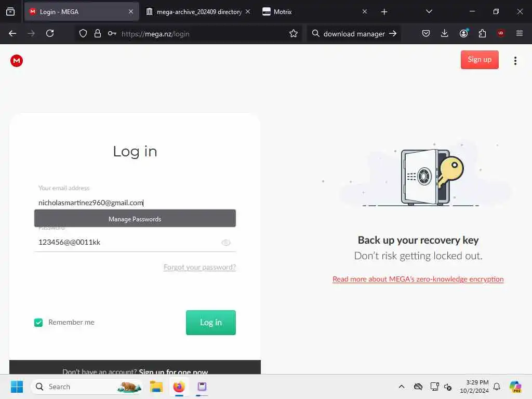Open the notifications bell icon
This screenshot has width=532, height=399.
point(497,387)
